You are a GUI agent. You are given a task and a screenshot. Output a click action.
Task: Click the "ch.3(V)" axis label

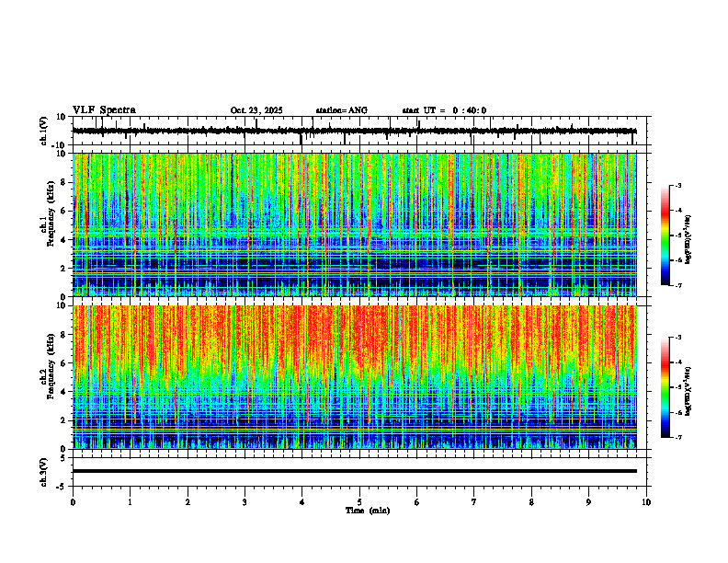(x=44, y=473)
